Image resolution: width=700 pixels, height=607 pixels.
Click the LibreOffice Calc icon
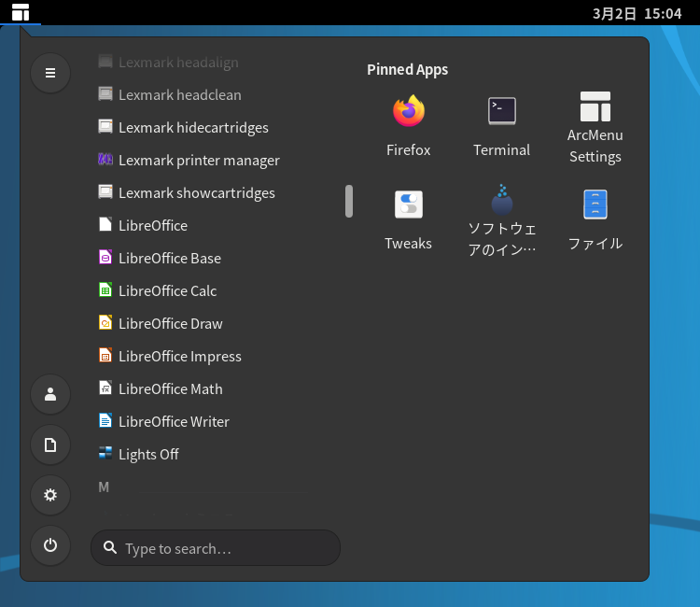[105, 289]
